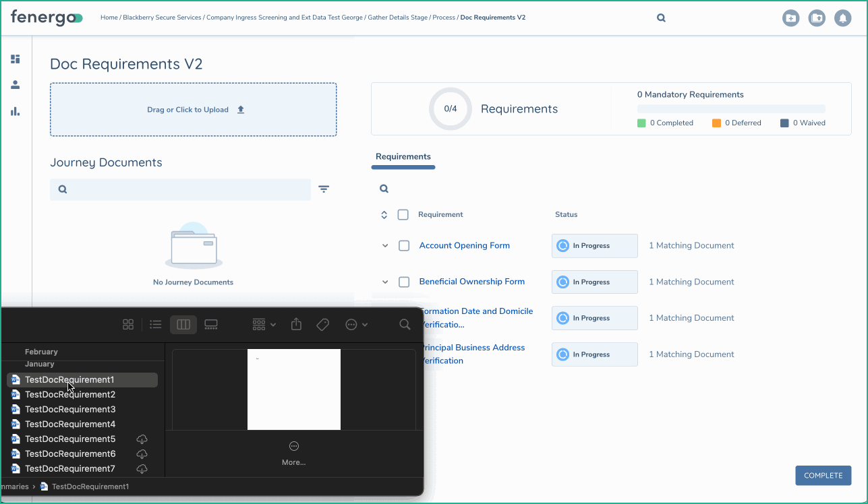
Task: Open the Finder group-by dropdown
Action: [x=264, y=324]
